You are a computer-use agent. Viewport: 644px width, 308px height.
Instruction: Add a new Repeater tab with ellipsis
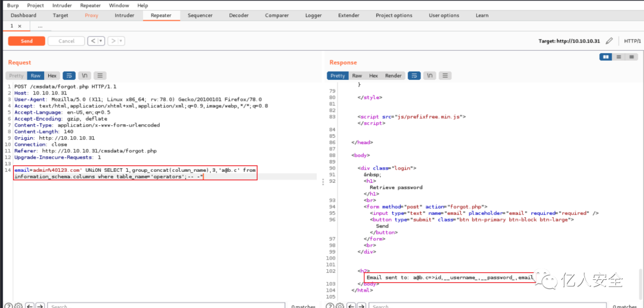(x=41, y=26)
